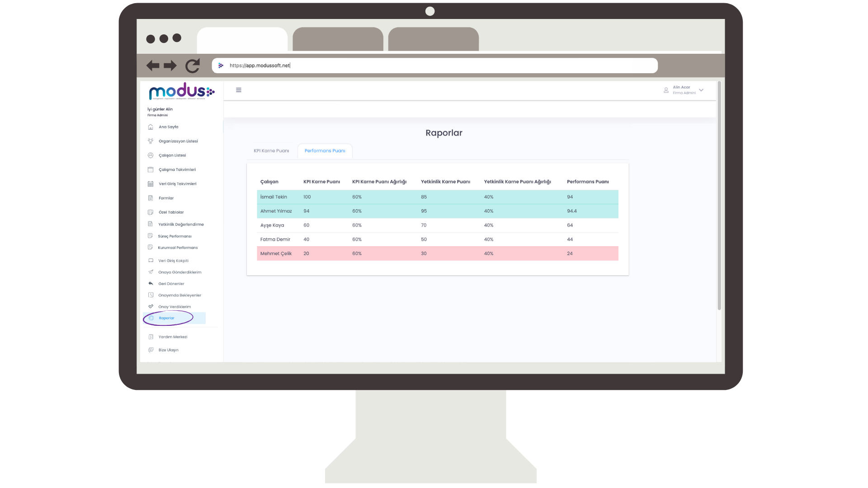Screen dimensions: 868x488
Task: Open Çalışma Takvimleri calendar icon
Action: [151, 169]
